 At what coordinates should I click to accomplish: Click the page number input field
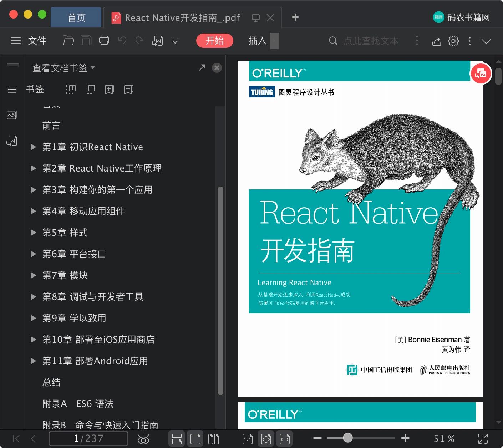pyautogui.click(x=88, y=438)
